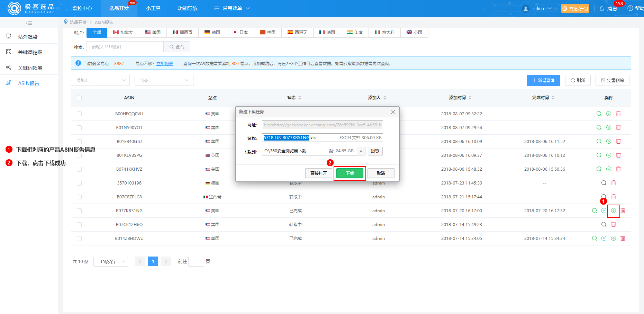This screenshot has height=314, width=644.
Task: Open the 状态 filter dropdown
Action: [164, 80]
